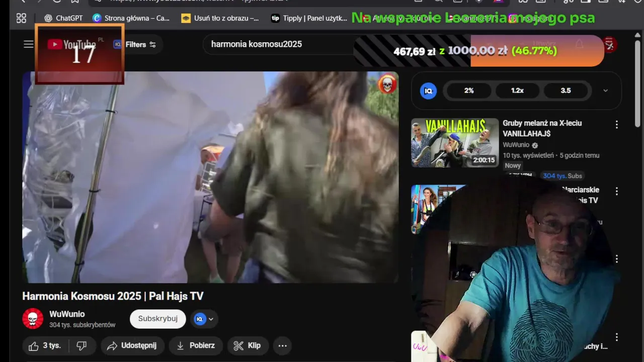Open the Strona główna – Ca... bookmark

[131, 18]
